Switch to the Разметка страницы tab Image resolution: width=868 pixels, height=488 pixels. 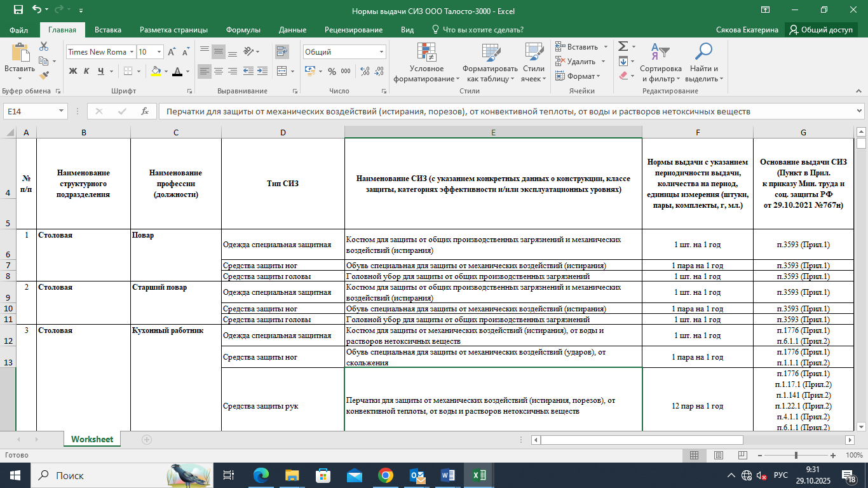pos(173,30)
